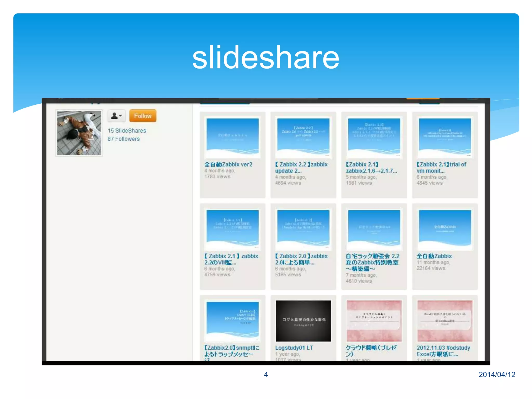The width and height of the screenshot is (532, 399).
Task: Click the profile avatar photo
Action: click(79, 133)
